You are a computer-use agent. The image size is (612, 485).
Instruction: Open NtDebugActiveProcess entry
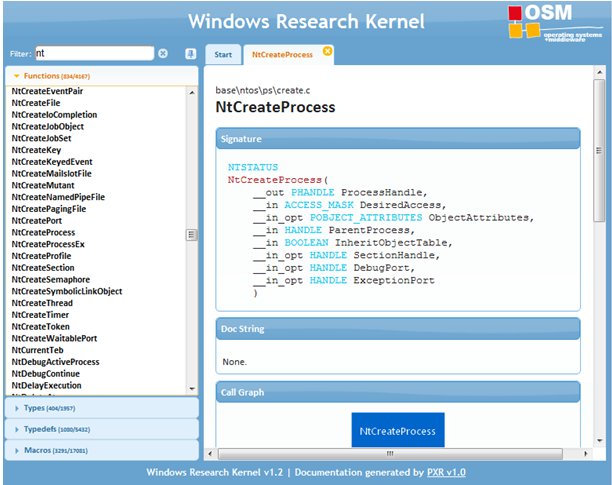55,362
